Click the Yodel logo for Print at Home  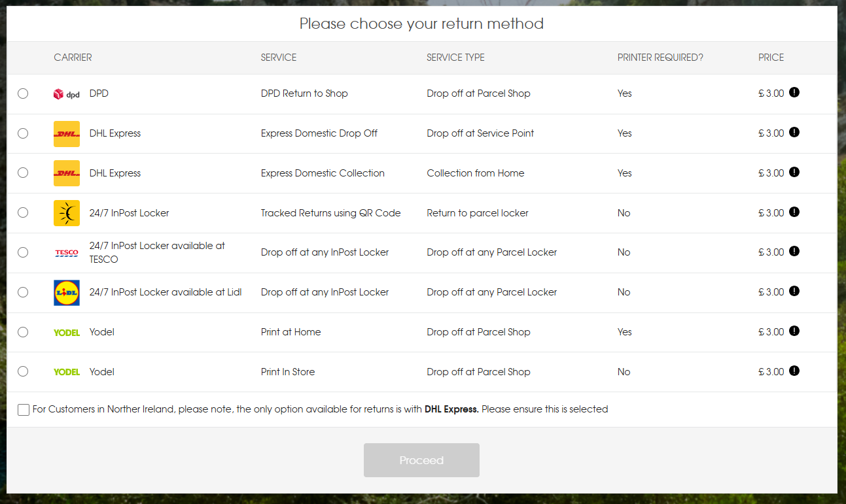[66, 333]
